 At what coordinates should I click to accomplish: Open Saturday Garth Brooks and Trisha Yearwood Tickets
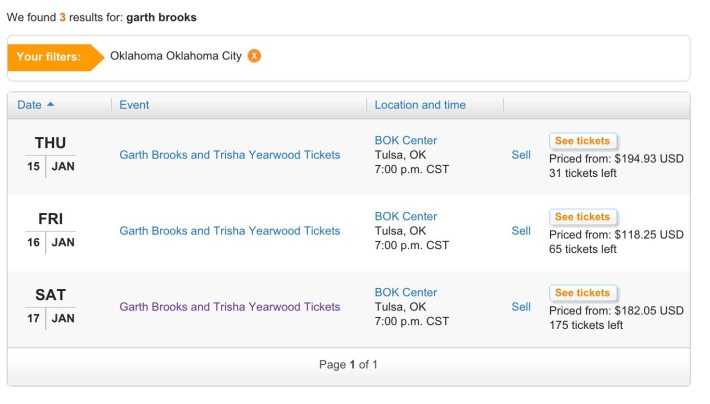(230, 307)
